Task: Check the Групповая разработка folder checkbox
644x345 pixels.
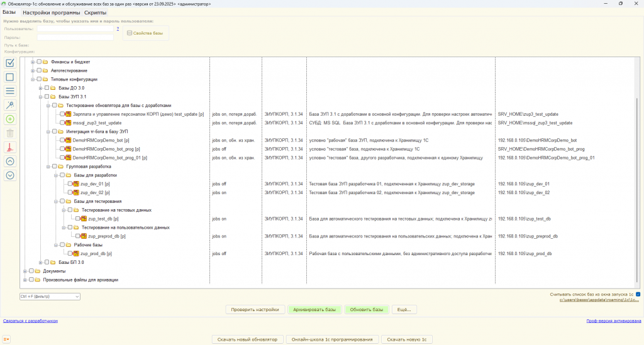Action: point(55,167)
